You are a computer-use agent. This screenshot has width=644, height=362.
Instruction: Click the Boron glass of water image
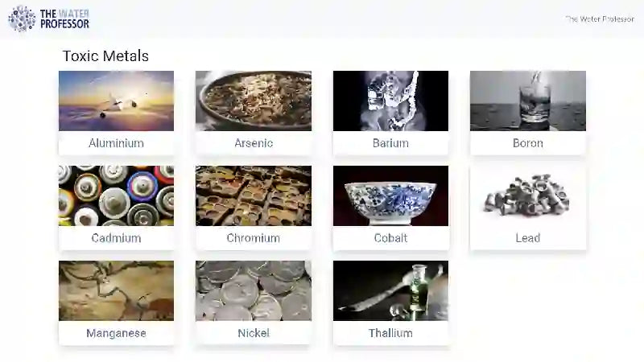[x=528, y=101]
